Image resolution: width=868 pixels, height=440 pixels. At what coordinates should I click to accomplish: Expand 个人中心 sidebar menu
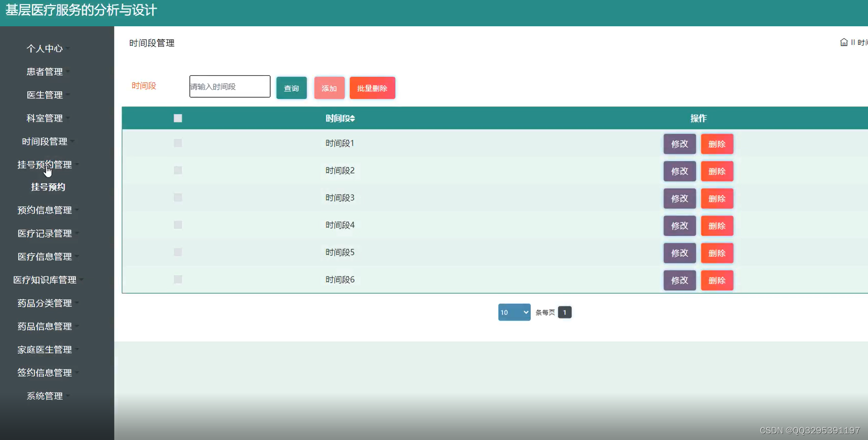point(47,48)
